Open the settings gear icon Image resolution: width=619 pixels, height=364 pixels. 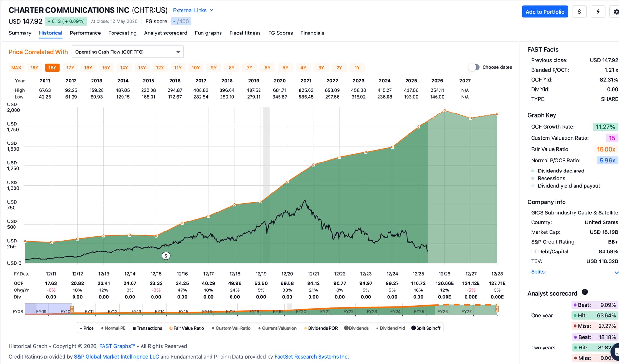[615, 12]
